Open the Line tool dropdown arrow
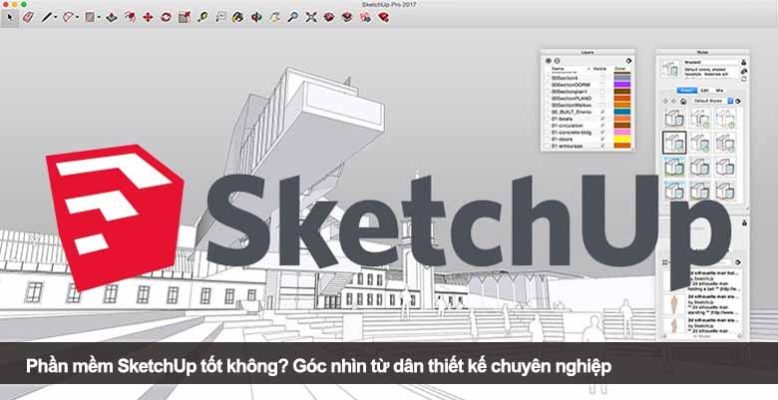The width and height of the screenshot is (778, 400). pyautogui.click(x=55, y=18)
